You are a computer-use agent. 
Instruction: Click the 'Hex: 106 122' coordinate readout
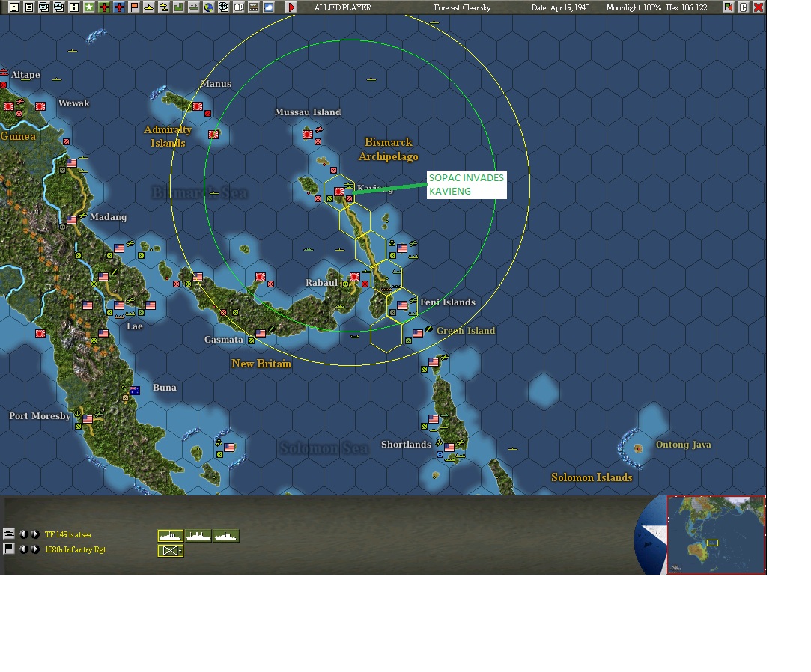pyautogui.click(x=687, y=7)
